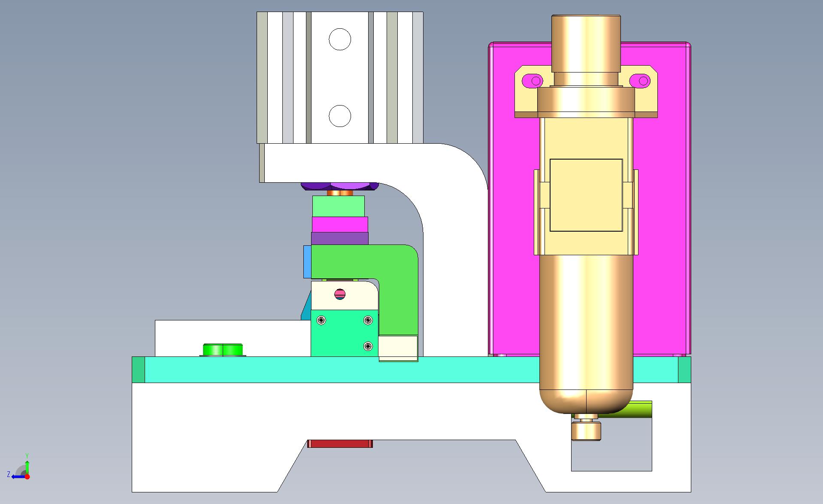Click the red origin dot of axis triad
Image resolution: width=823 pixels, height=504 pixels.
coord(27,477)
